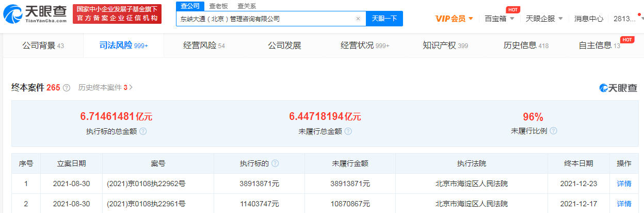
Task: Click 北京市海淀区人民法院 in row 1
Action: 471,183
